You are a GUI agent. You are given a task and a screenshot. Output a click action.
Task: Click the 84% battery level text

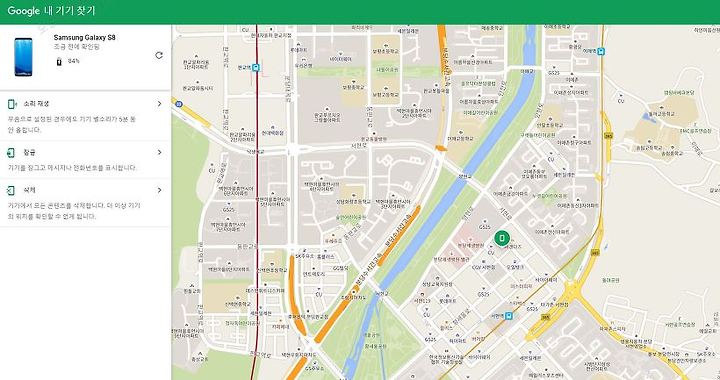tap(73, 61)
